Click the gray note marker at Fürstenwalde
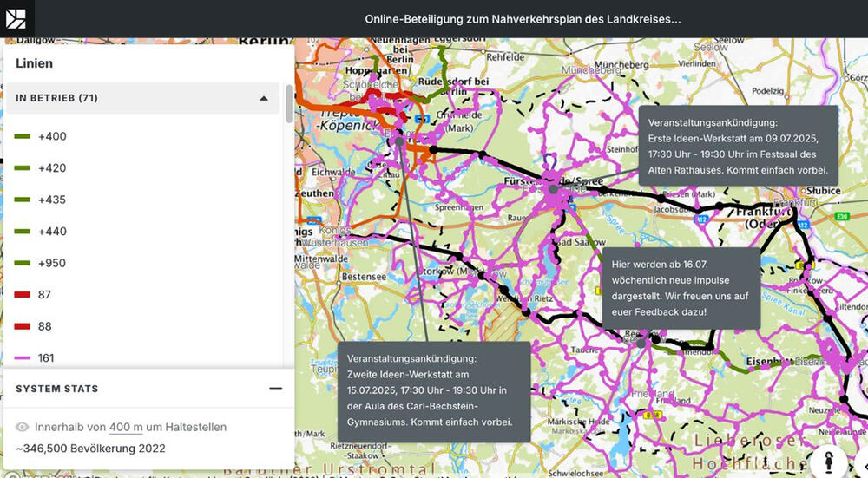 (x=552, y=189)
